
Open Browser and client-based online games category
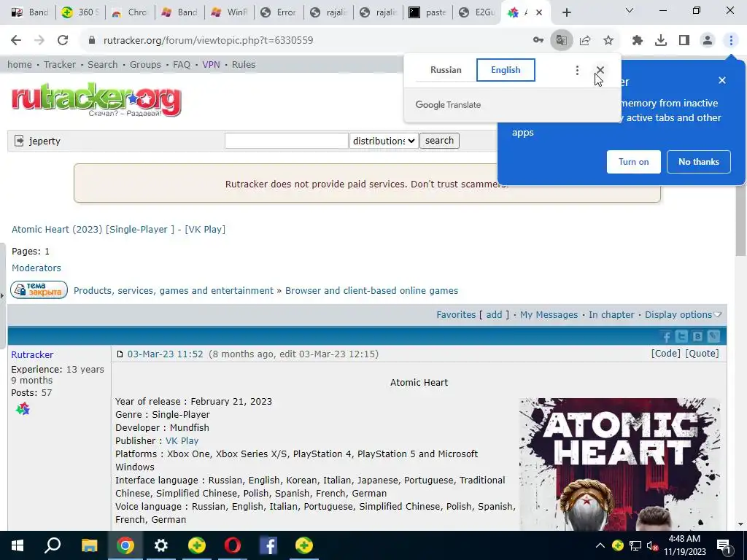(371, 290)
